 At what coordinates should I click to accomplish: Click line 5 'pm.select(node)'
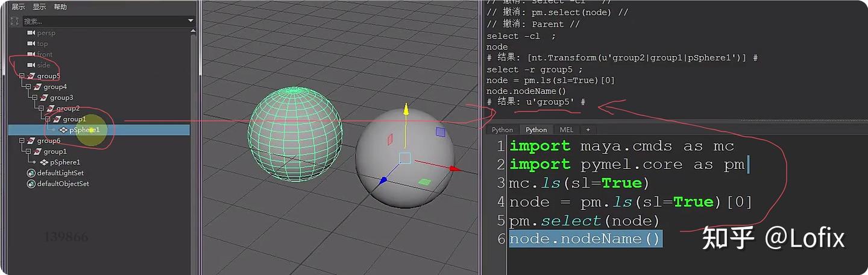585,221
